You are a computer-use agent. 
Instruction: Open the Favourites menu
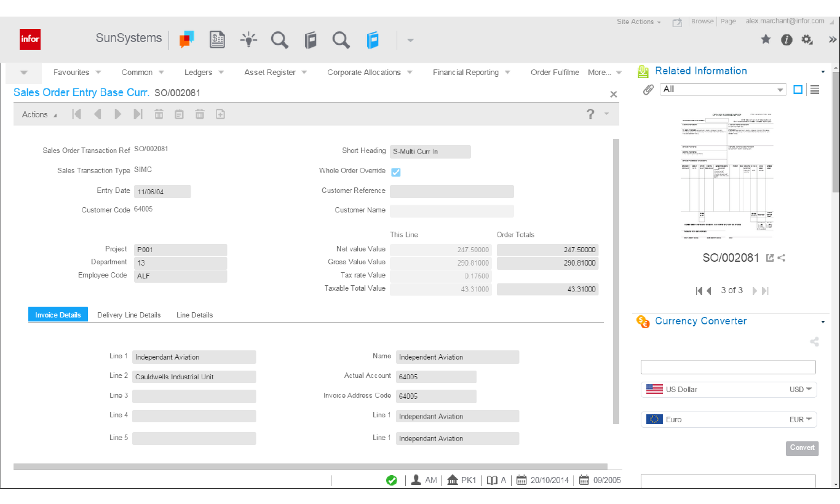tap(77, 73)
